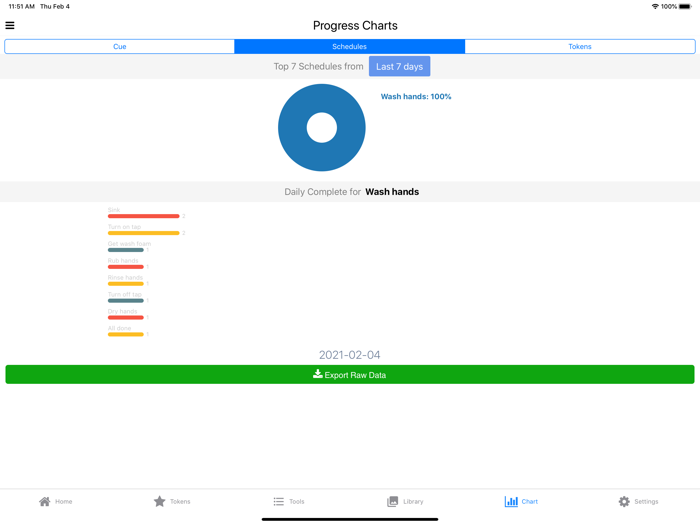
Task: Click Export Raw Data button
Action: [350, 375]
